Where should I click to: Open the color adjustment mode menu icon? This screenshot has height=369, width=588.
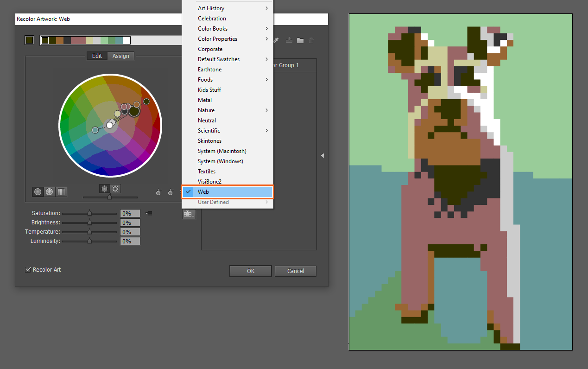pos(149,213)
